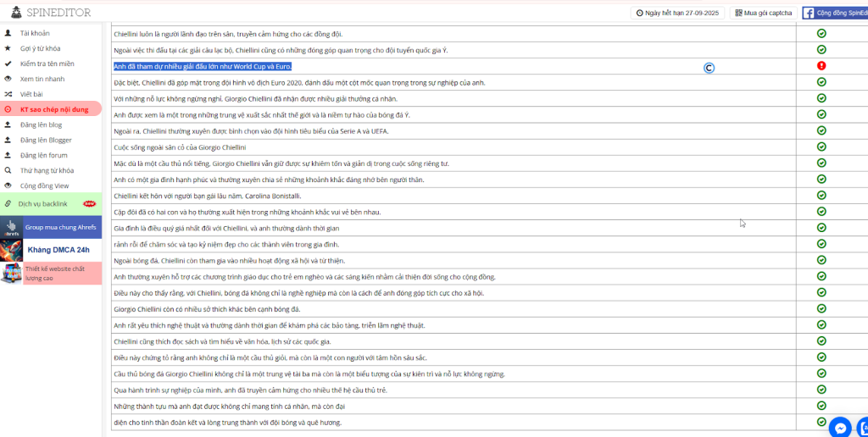Image resolution: width=868 pixels, height=437 pixels.
Task: Click the SpinEditor logo icon
Action: pyautogui.click(x=17, y=13)
